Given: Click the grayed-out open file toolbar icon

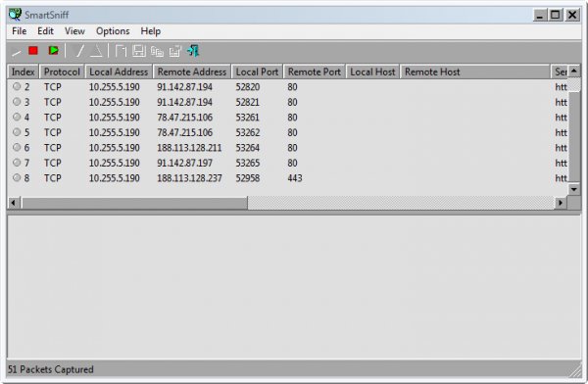Looking at the screenshot, I should point(121,51).
